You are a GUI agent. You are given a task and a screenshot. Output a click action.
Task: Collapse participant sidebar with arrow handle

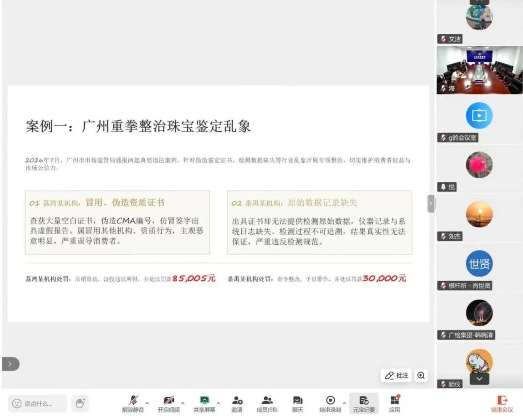[x=431, y=204]
